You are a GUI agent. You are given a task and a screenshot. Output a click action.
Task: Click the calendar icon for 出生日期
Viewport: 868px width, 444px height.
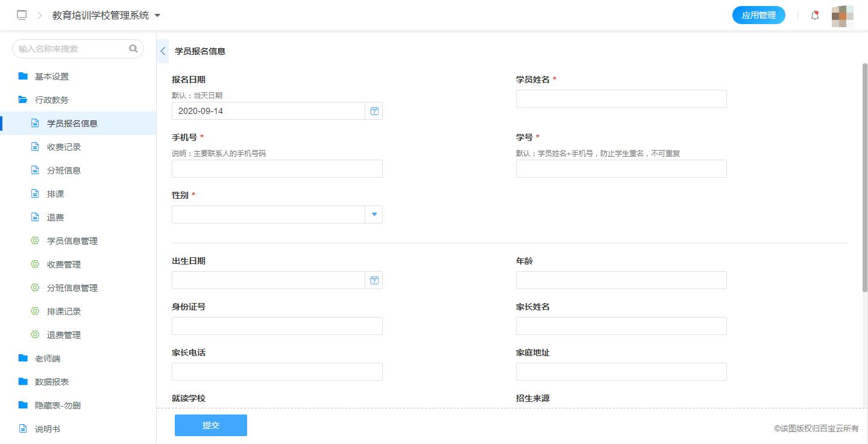pyautogui.click(x=374, y=280)
